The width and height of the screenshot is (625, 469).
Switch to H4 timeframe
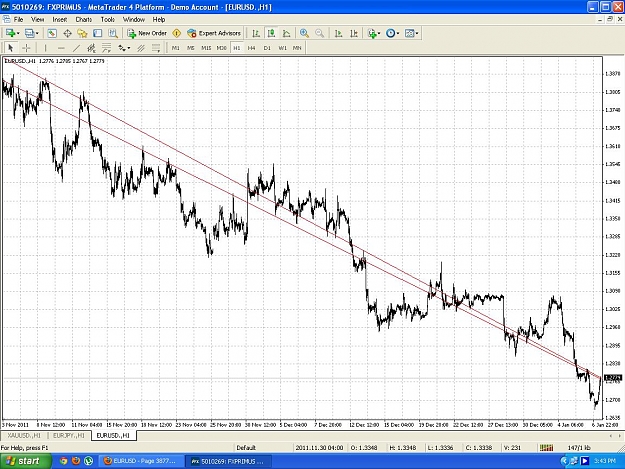pyautogui.click(x=251, y=48)
